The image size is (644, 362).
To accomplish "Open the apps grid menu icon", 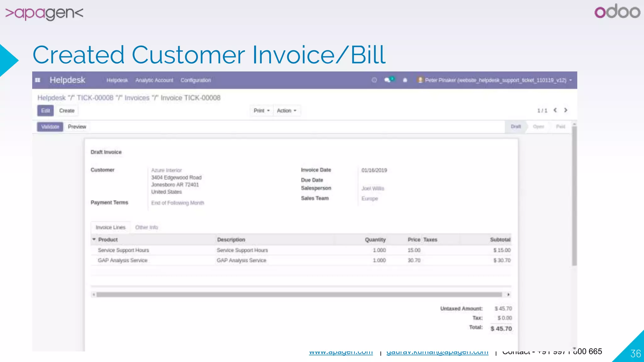I will [x=38, y=80].
